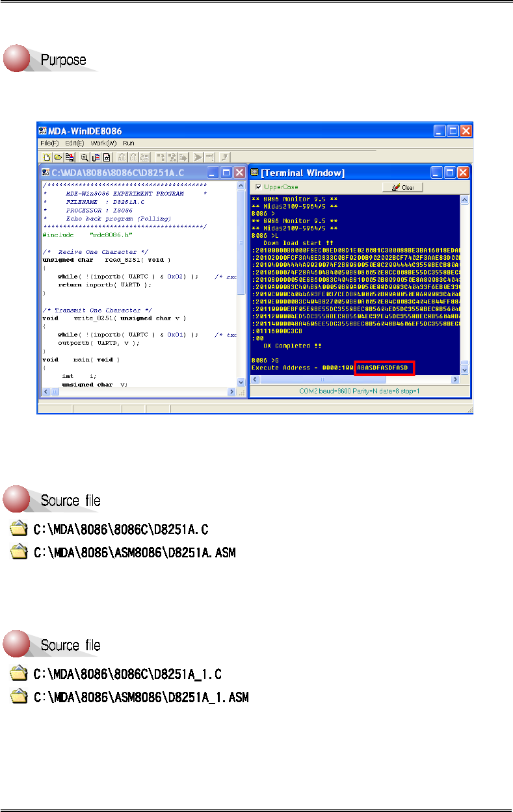Viewport: 513px width, 812px height.
Task: Click the magnifier search toolbar icon
Action: 85,157
